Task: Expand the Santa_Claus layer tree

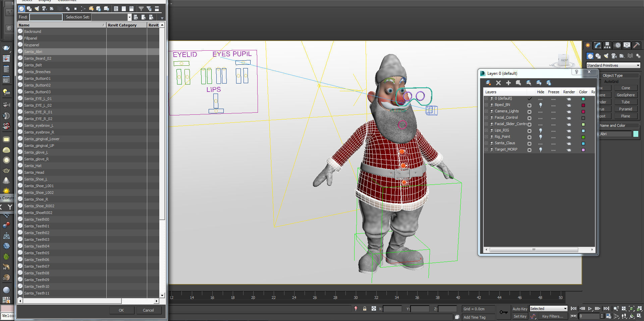Action: click(x=486, y=143)
